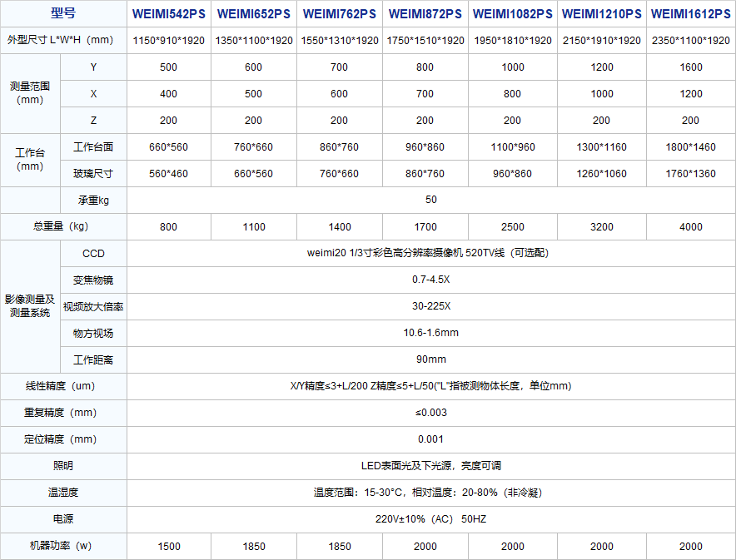Click the 视频放大倍率 row label
The width and height of the screenshot is (736, 560).
(93, 307)
